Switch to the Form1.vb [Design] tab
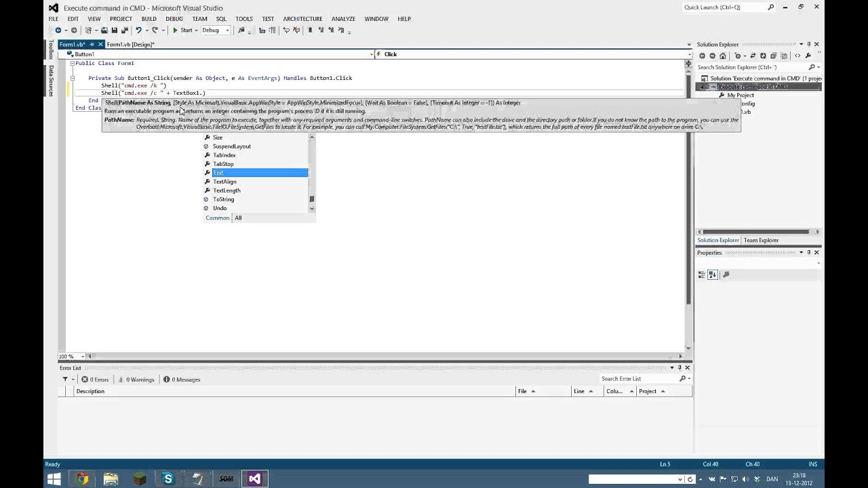868x488 pixels. click(x=130, y=45)
